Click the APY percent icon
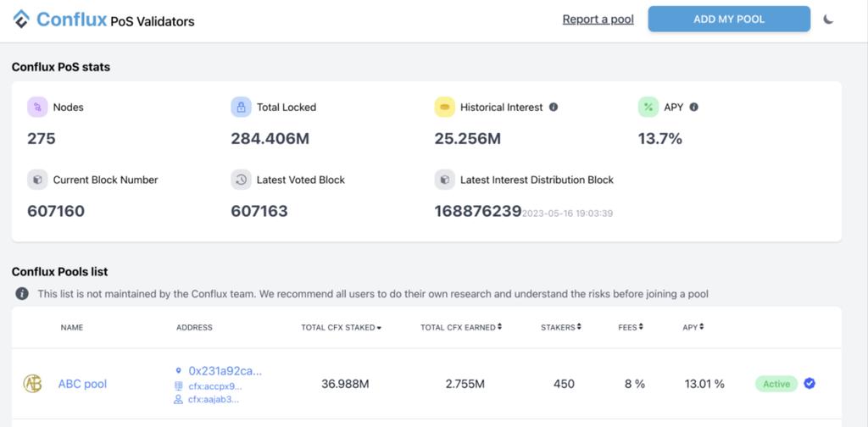This screenshot has height=427, width=868. [x=648, y=107]
